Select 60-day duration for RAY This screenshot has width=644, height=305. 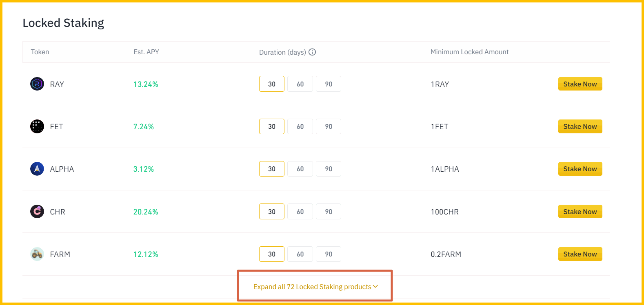[x=300, y=84]
